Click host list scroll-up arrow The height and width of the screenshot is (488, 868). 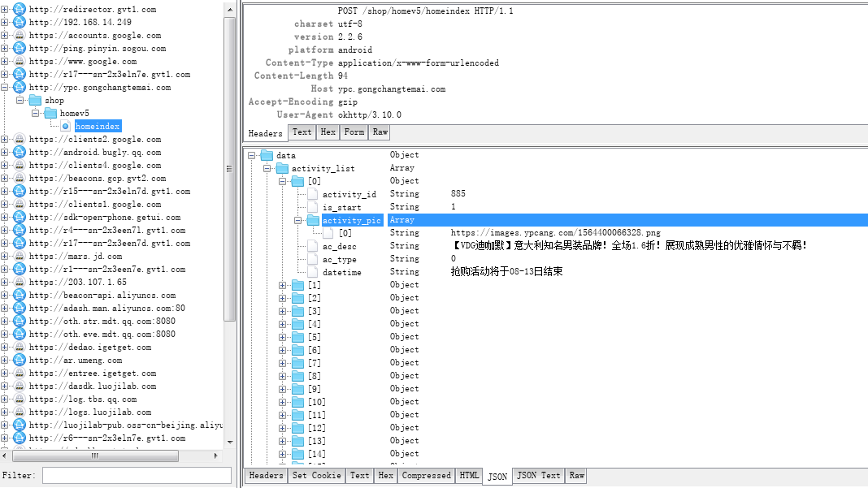point(230,10)
